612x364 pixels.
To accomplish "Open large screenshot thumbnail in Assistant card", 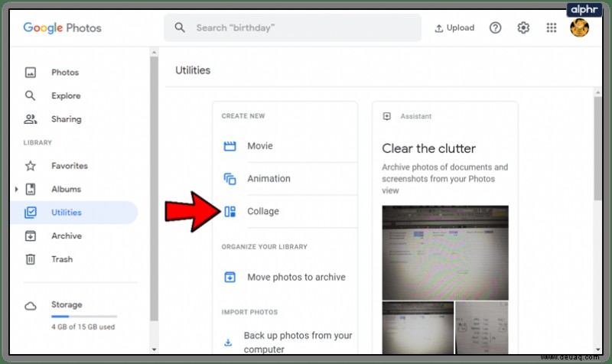I will [x=445, y=253].
